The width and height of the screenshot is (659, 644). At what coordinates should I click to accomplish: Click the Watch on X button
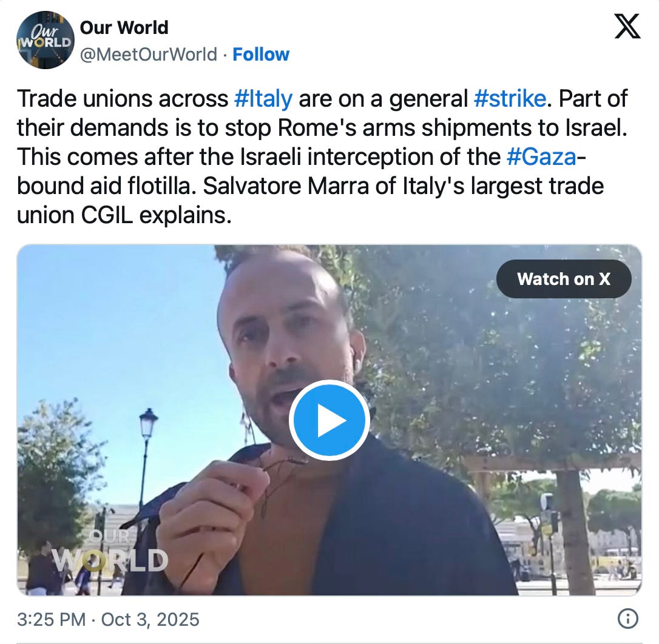tap(564, 279)
